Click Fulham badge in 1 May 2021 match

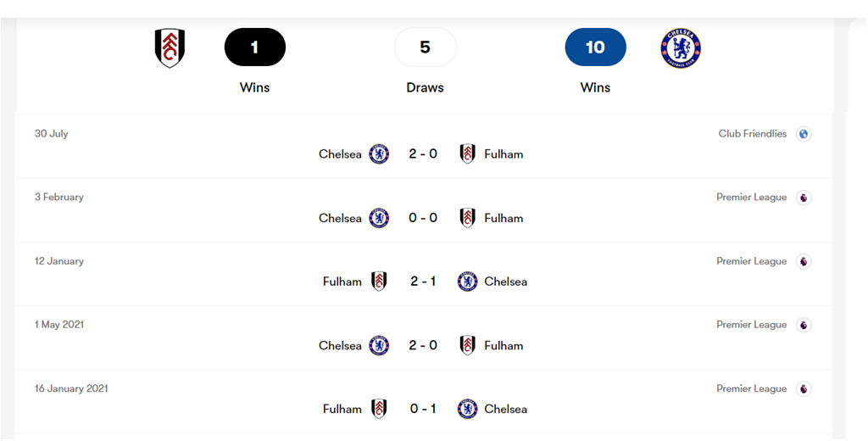(x=467, y=345)
